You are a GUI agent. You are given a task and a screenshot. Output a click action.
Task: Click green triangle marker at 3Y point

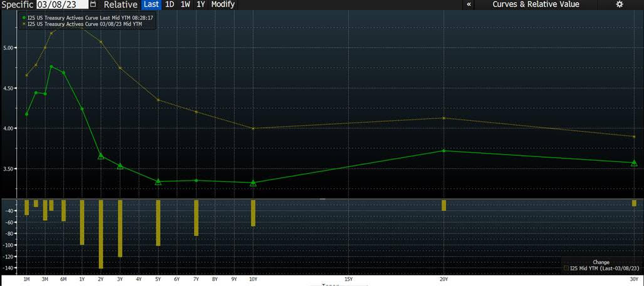click(120, 166)
